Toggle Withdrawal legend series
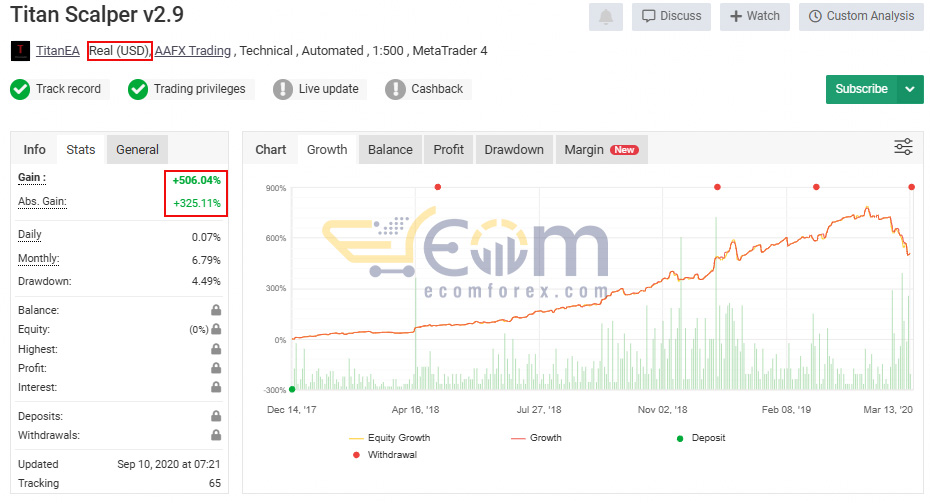 pos(385,455)
